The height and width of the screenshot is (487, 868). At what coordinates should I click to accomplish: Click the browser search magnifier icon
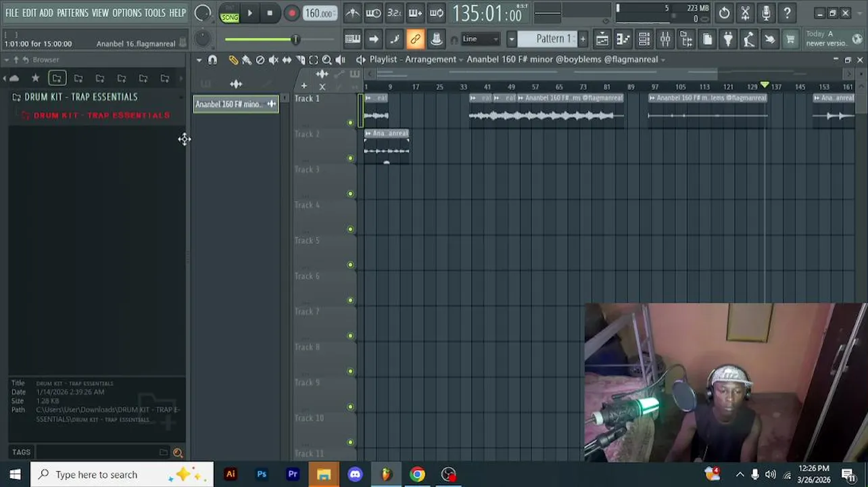178,453
